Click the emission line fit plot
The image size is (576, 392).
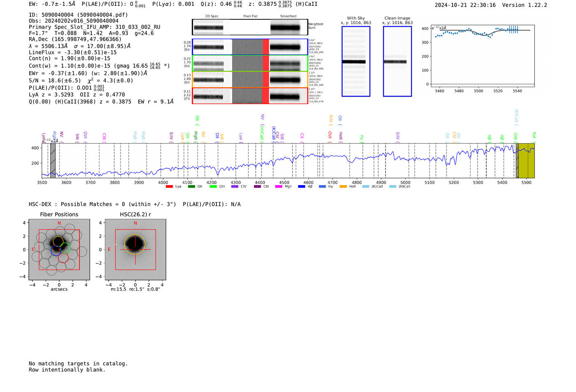click(483, 57)
